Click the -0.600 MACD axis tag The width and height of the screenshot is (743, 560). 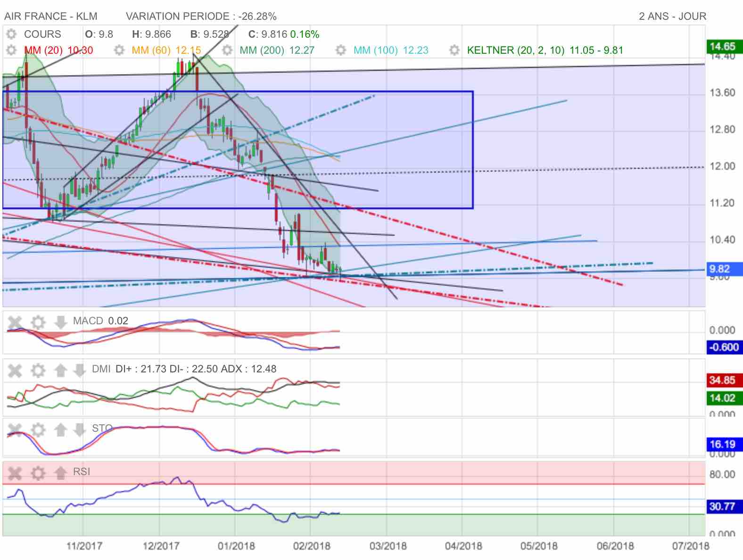pyautogui.click(x=724, y=347)
